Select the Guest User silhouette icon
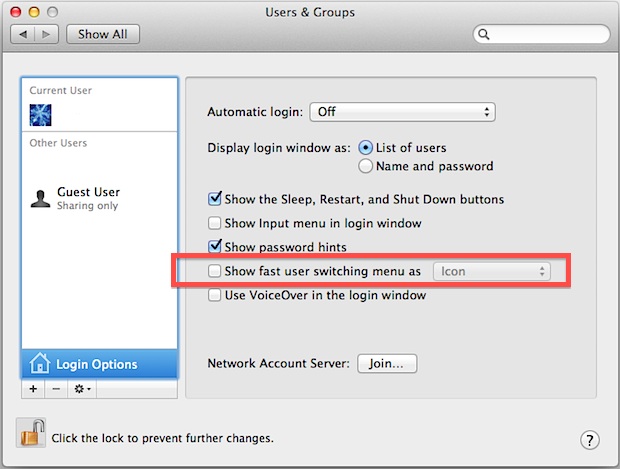 (x=40, y=199)
